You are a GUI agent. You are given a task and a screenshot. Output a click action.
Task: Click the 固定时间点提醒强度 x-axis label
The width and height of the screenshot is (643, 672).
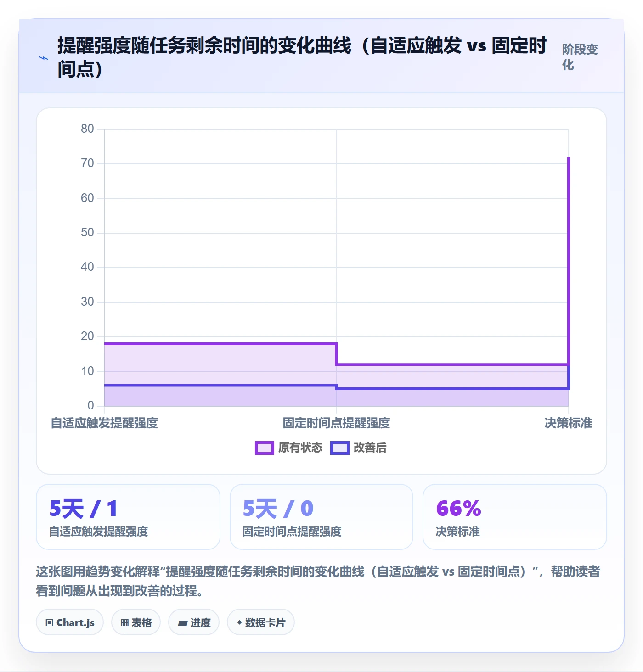coord(336,423)
